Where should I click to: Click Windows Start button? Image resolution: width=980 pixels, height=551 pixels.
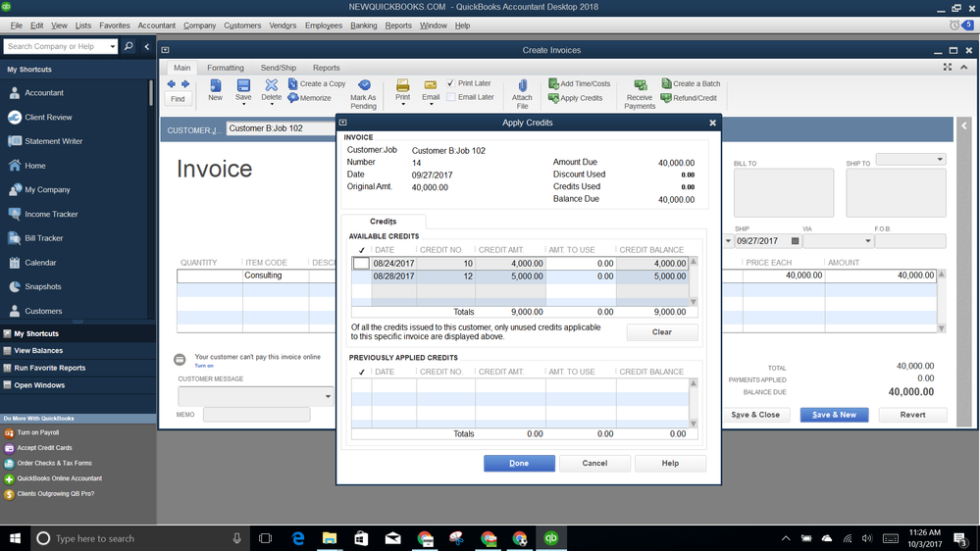click(x=15, y=538)
